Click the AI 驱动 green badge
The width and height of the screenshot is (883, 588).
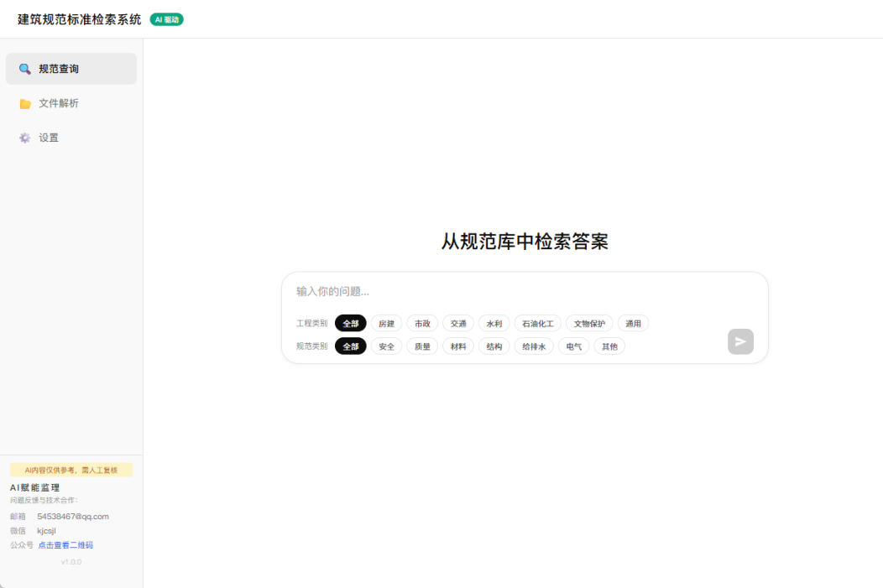click(166, 19)
